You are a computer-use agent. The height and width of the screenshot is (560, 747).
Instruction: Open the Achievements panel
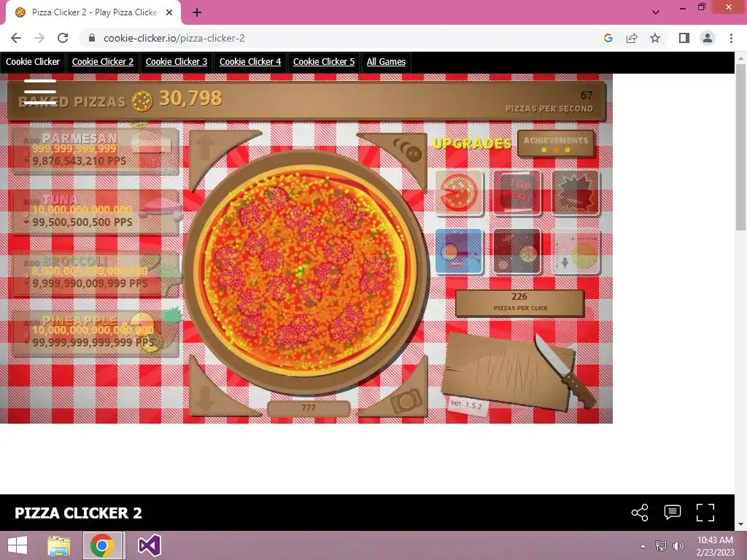556,144
